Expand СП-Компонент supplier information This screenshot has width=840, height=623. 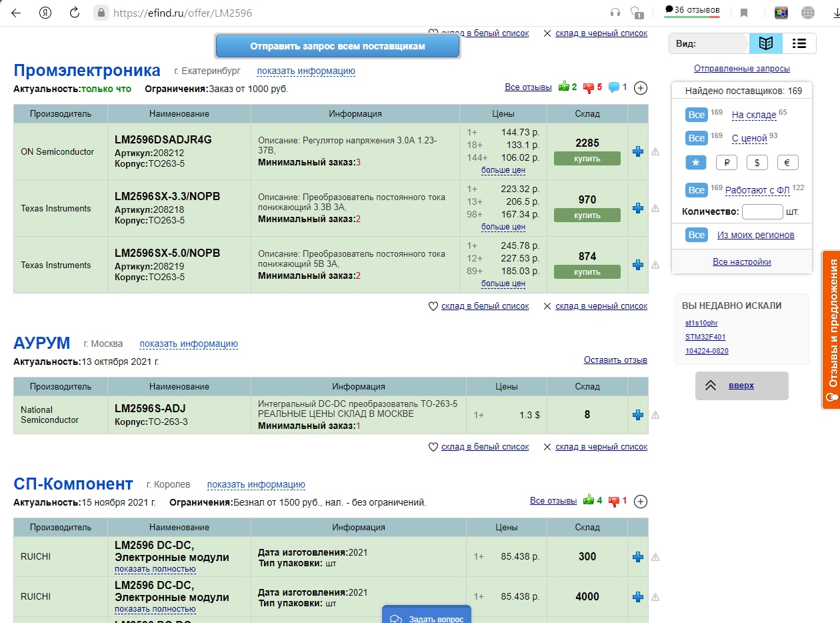pos(256,484)
